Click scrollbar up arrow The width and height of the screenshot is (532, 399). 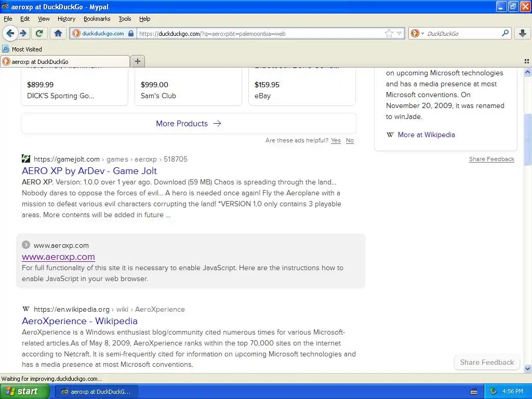click(x=527, y=72)
